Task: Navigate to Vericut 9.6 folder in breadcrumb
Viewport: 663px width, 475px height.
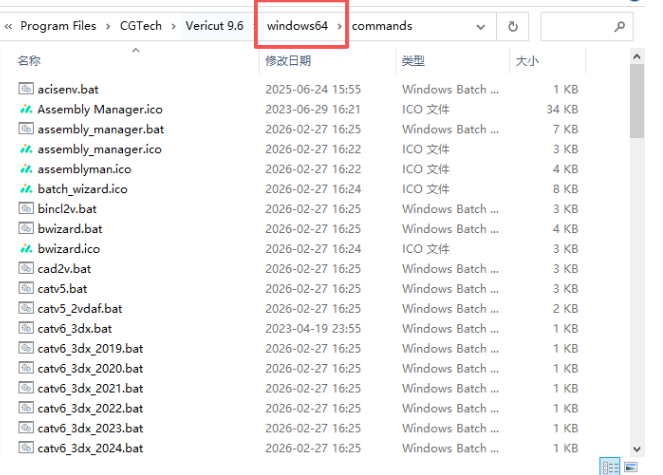Action: tap(214, 26)
